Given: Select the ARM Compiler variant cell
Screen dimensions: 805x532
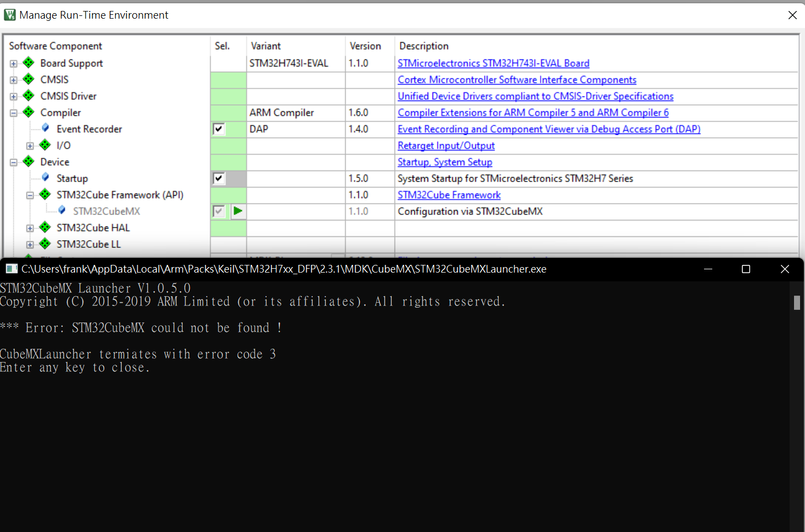Looking at the screenshot, I should pos(296,112).
